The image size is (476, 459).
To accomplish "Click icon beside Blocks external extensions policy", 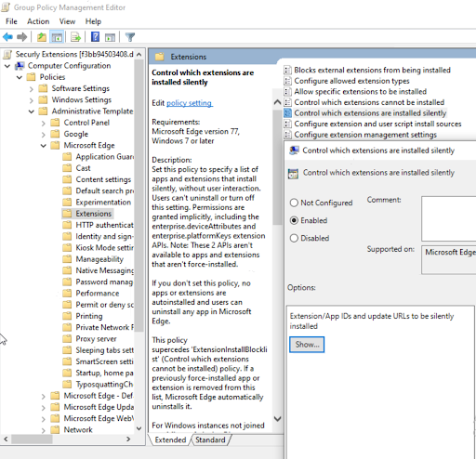I will [x=288, y=70].
